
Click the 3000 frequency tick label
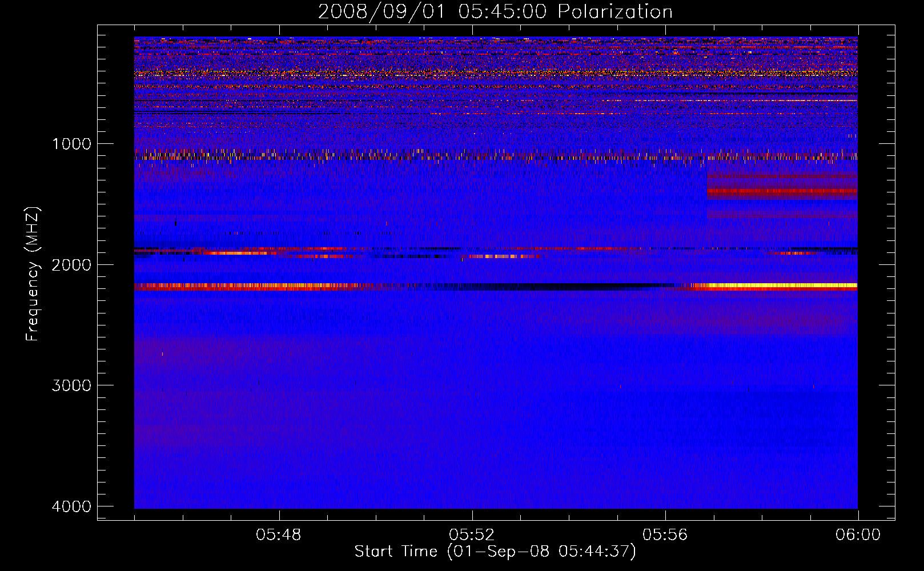71,385
